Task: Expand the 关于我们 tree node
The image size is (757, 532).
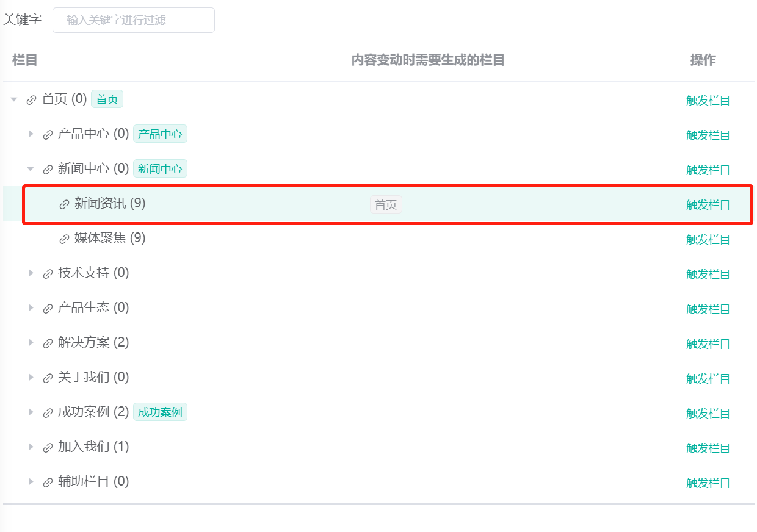Action: tap(31, 377)
